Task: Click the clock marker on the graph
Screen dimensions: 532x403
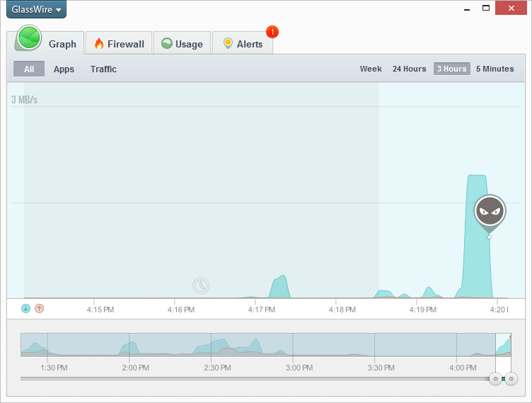Action: tap(201, 285)
